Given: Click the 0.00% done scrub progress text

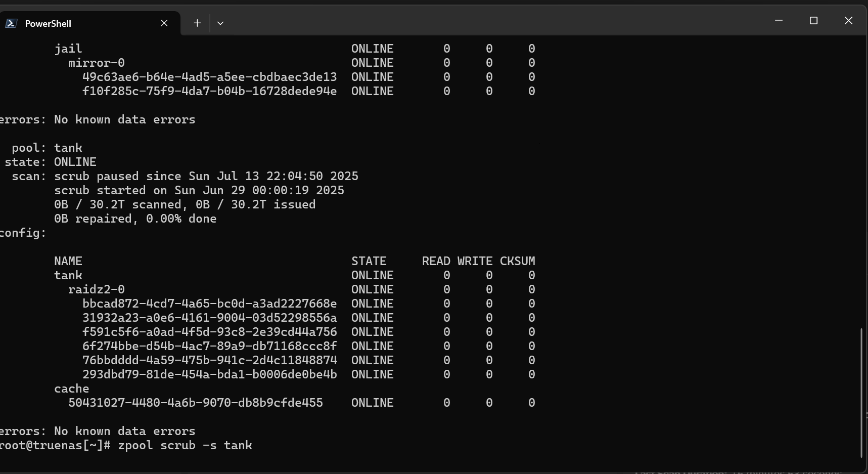Looking at the screenshot, I should click(x=181, y=219).
